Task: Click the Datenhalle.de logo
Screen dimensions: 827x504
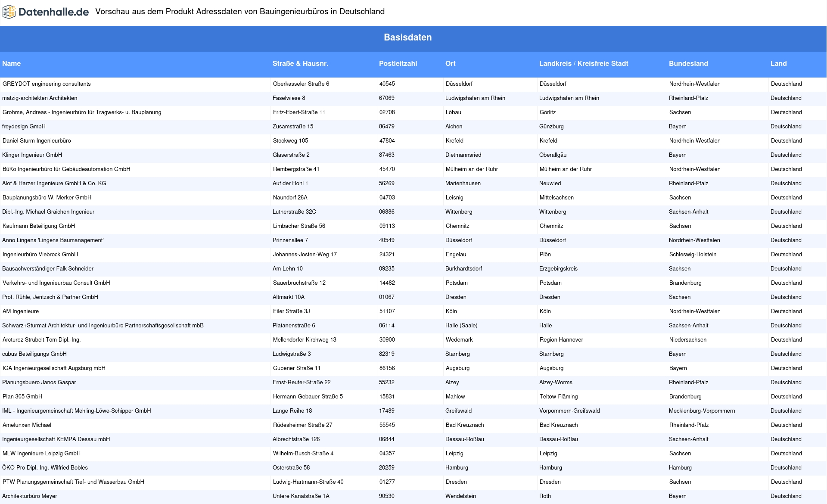Action: pyautogui.click(x=46, y=12)
